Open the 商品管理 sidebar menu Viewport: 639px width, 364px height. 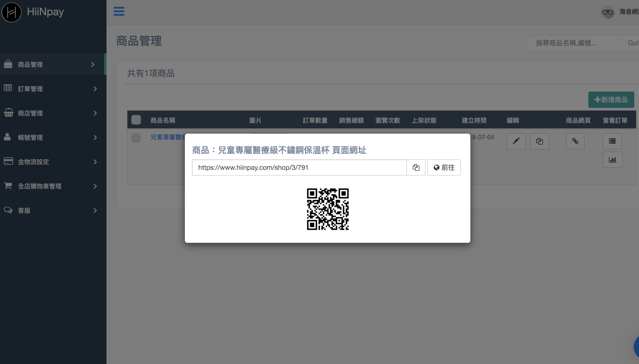tap(53, 64)
